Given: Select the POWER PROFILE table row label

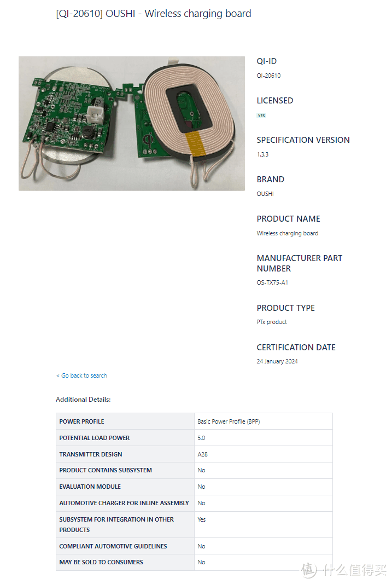Looking at the screenshot, I should pyautogui.click(x=81, y=421).
